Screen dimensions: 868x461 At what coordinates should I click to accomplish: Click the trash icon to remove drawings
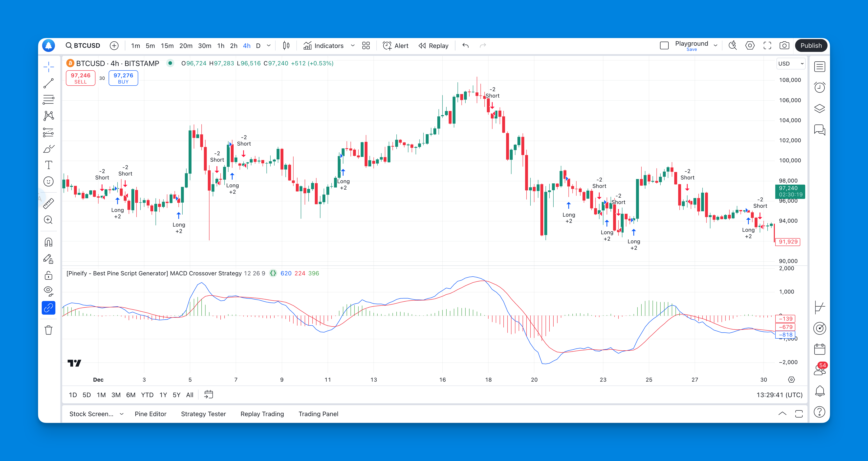(49, 330)
